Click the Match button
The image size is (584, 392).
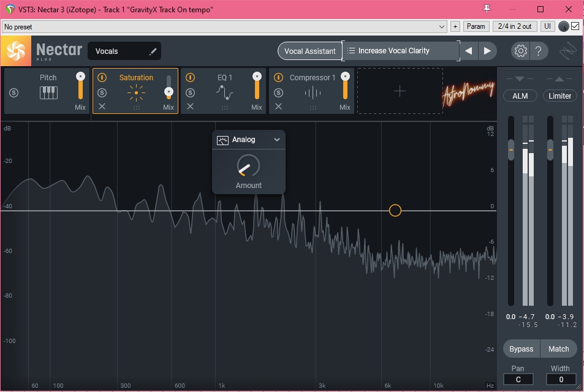pyautogui.click(x=559, y=349)
